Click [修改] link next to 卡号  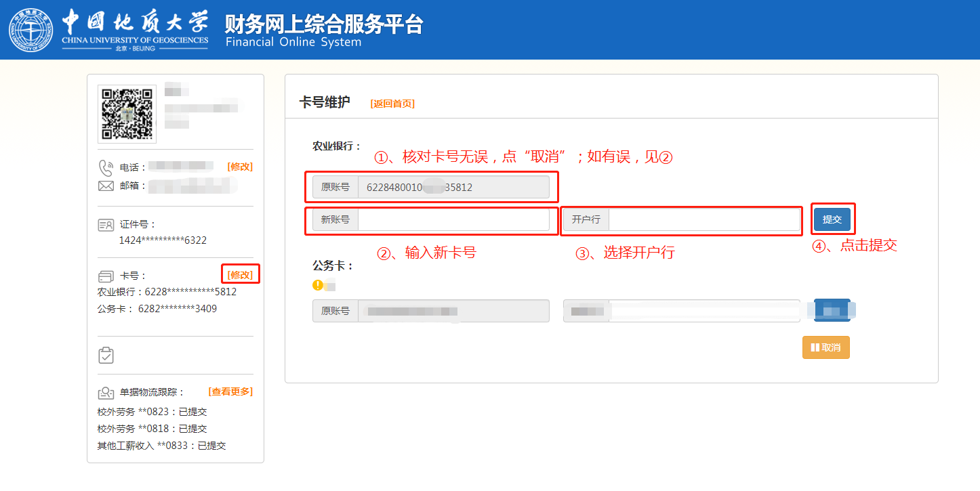tap(240, 275)
